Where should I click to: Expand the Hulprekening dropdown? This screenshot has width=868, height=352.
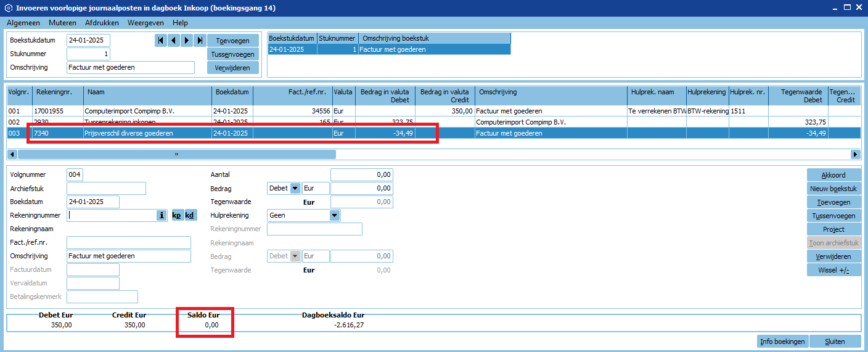334,216
